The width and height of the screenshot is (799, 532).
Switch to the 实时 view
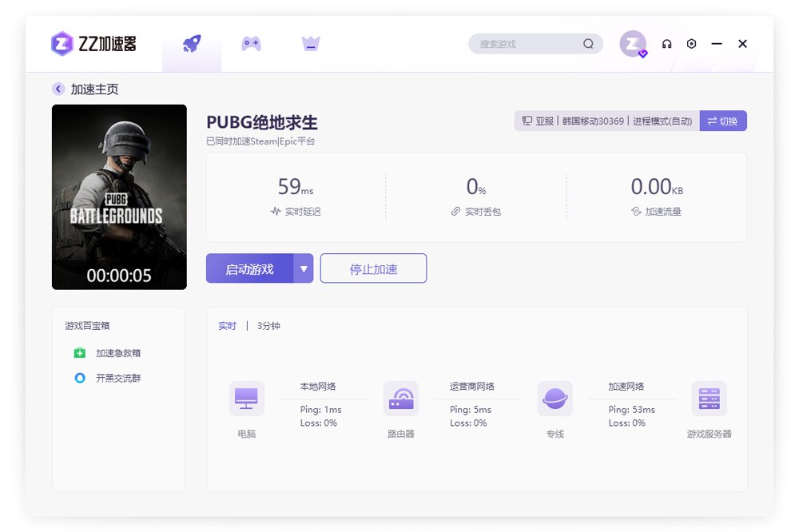227,326
